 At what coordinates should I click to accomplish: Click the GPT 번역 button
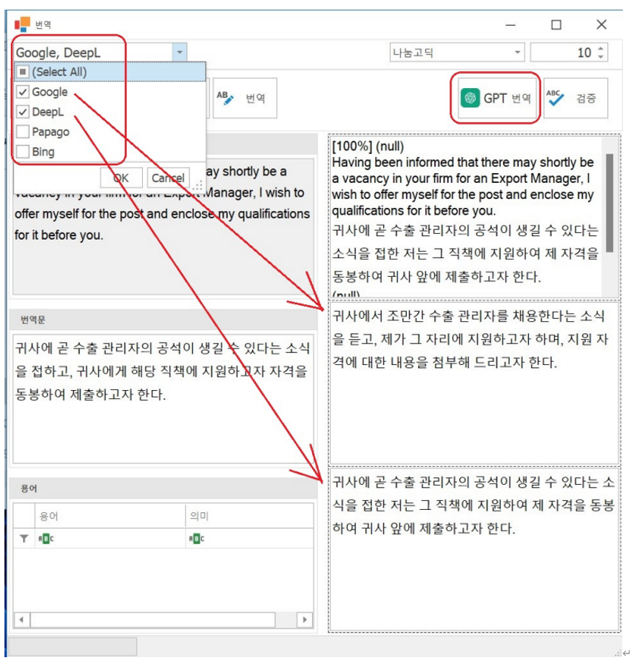(497, 98)
